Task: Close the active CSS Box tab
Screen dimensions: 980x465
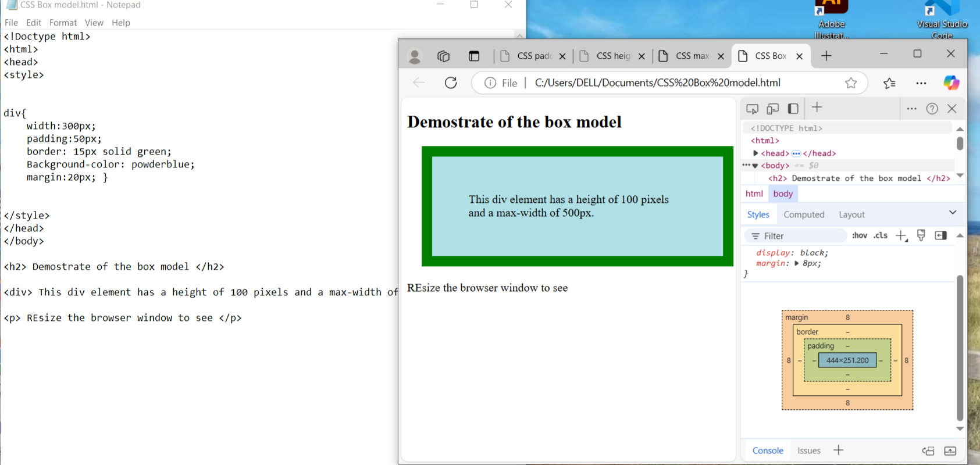Action: pyautogui.click(x=800, y=56)
